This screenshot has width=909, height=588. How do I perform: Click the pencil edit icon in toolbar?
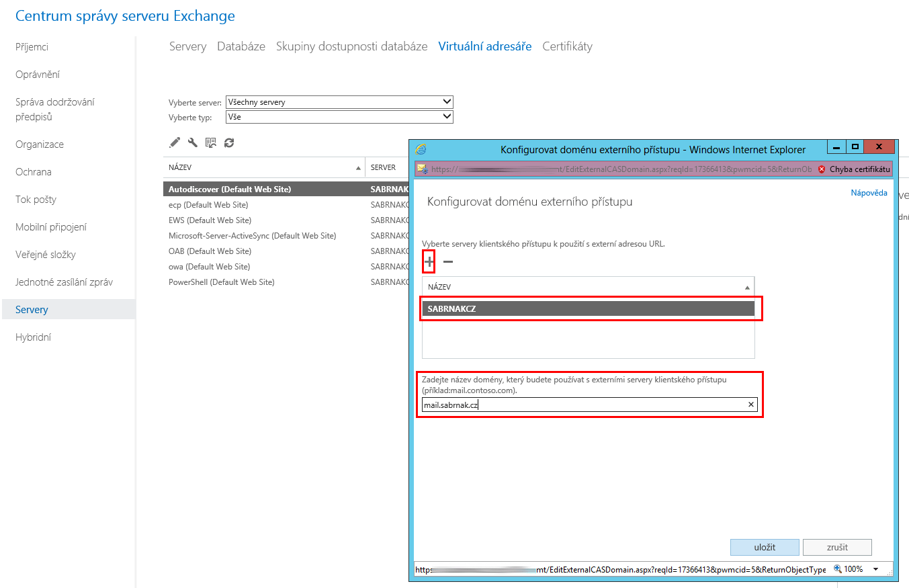pyautogui.click(x=175, y=142)
